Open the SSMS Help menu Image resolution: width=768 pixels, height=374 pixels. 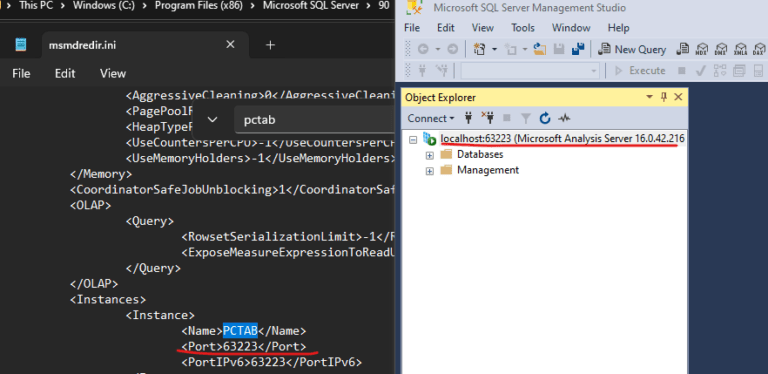pyautogui.click(x=619, y=27)
